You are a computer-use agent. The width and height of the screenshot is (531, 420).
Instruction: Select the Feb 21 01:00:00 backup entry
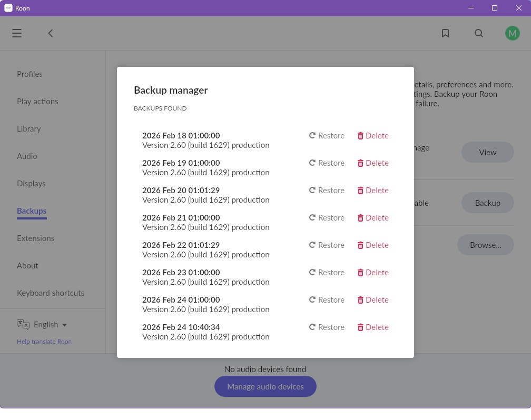pos(205,222)
